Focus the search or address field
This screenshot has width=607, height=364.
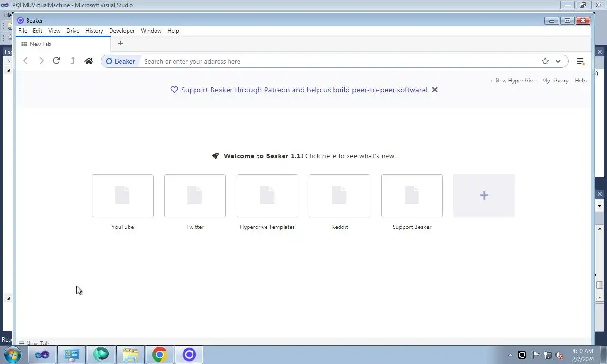pos(339,61)
